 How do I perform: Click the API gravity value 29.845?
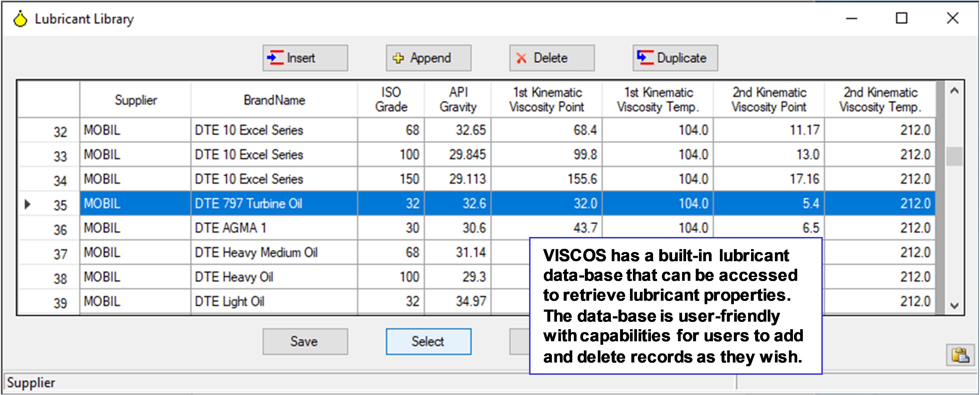[458, 155]
